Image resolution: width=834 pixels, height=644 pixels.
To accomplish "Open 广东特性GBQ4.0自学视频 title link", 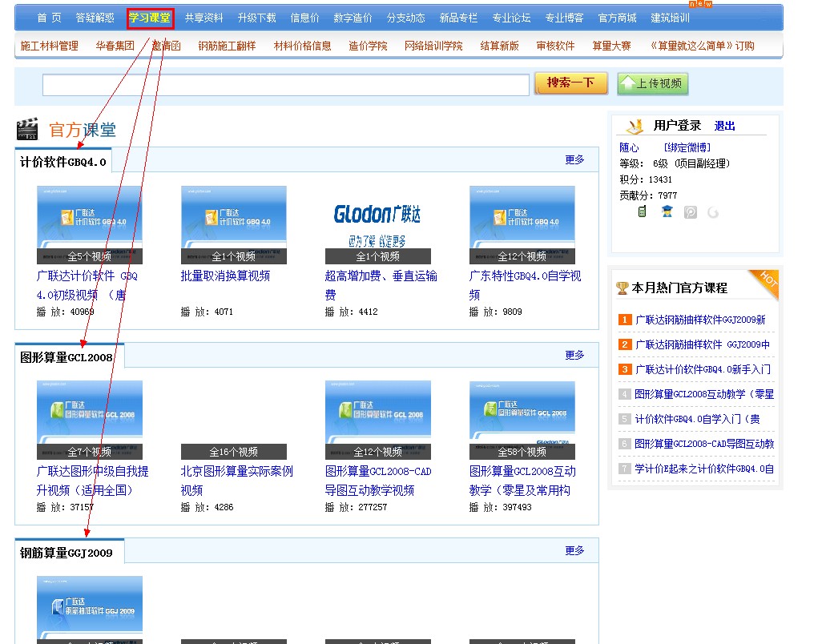I will pyautogui.click(x=525, y=286).
